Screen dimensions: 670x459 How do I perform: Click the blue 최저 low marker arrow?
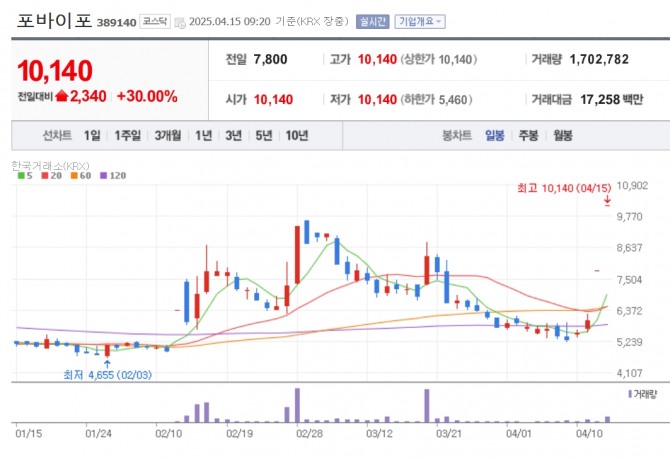click(x=107, y=364)
